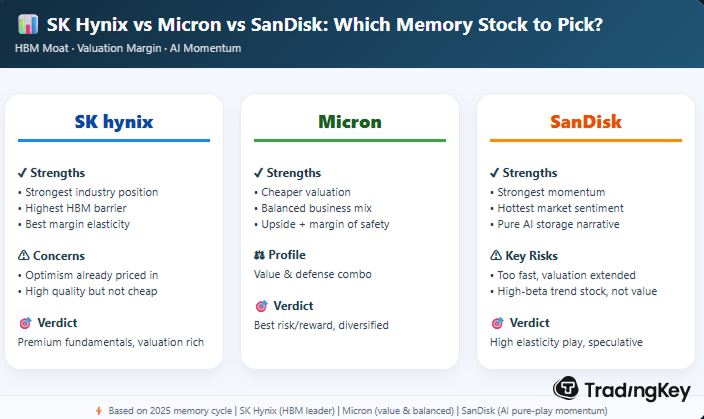Image resolution: width=704 pixels, height=419 pixels.
Task: Click the TradingKey logo icon
Action: point(566,387)
